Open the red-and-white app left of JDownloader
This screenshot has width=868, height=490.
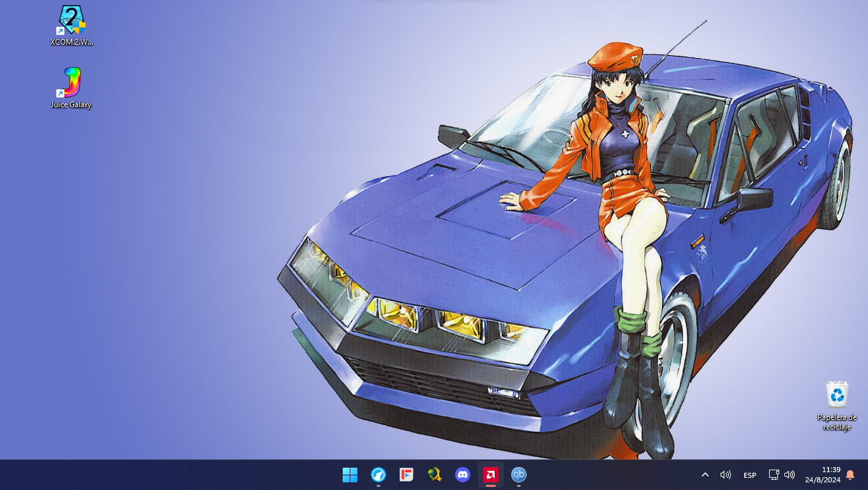407,475
